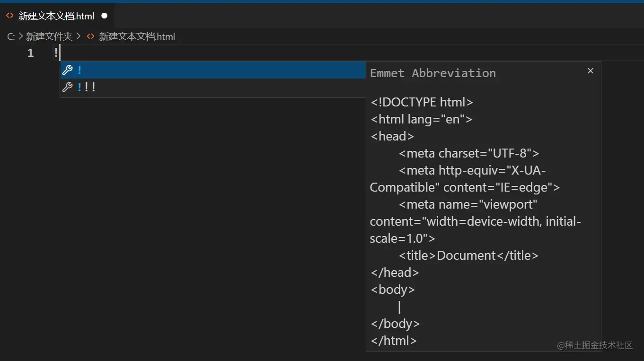Click HTML file icon in breadcrumb
Viewport: 644px width, 361px height.
pos(90,36)
